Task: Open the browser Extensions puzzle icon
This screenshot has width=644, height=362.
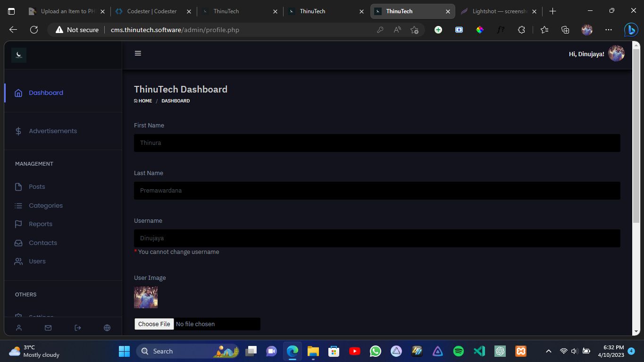Action: coord(521,30)
